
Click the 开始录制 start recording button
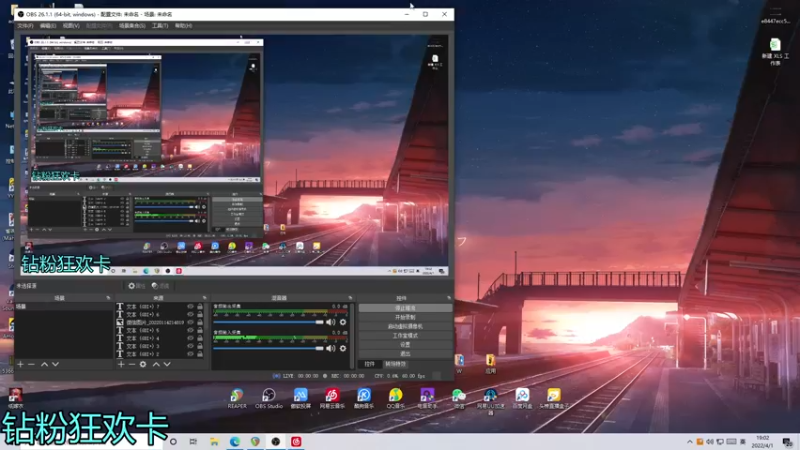(x=405, y=317)
